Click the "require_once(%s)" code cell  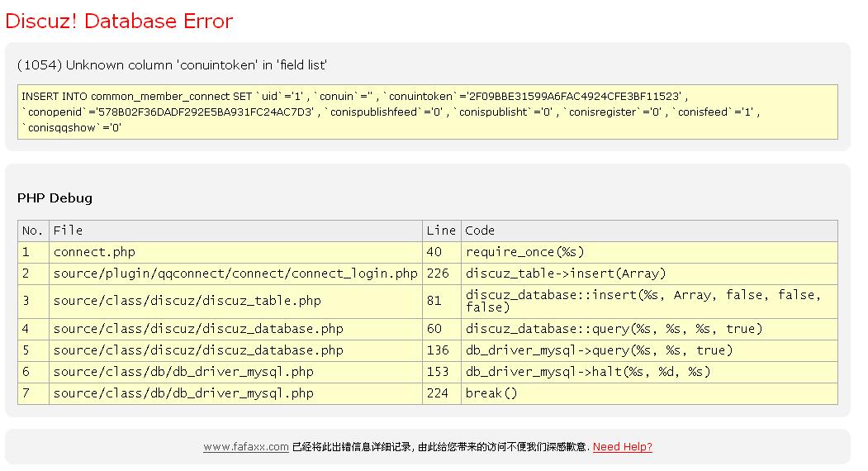(x=524, y=252)
